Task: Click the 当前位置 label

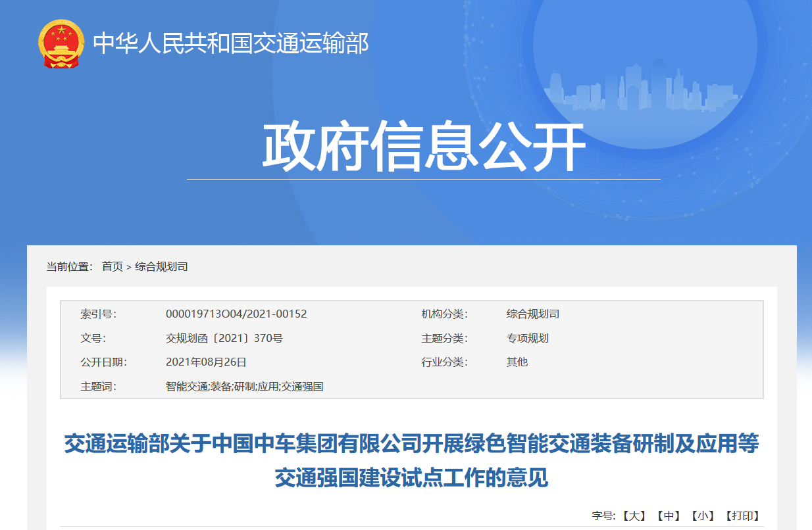Action: tap(70, 266)
